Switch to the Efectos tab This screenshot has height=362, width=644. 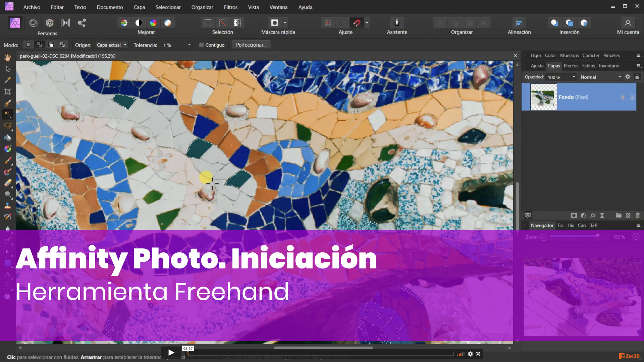(x=571, y=66)
